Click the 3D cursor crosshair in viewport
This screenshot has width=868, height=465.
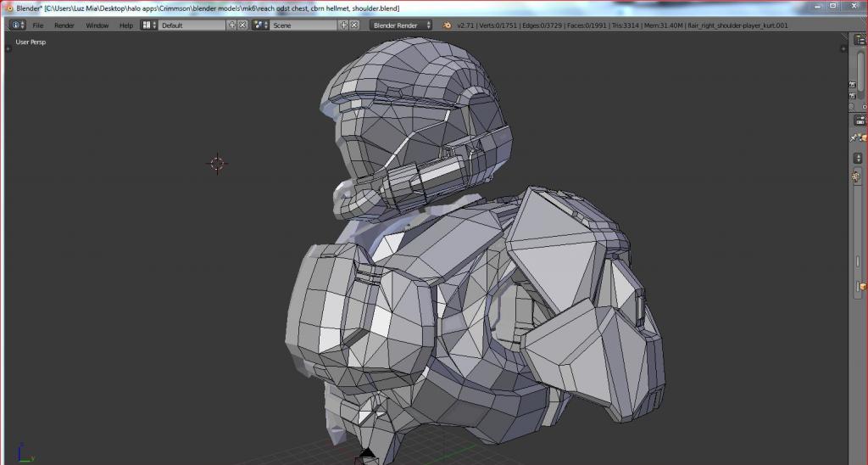[x=217, y=163]
